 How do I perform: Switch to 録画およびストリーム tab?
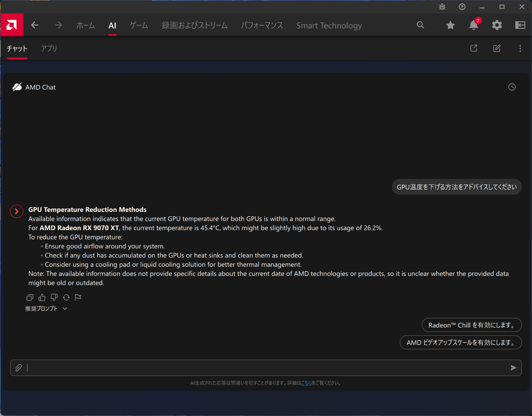click(x=195, y=25)
